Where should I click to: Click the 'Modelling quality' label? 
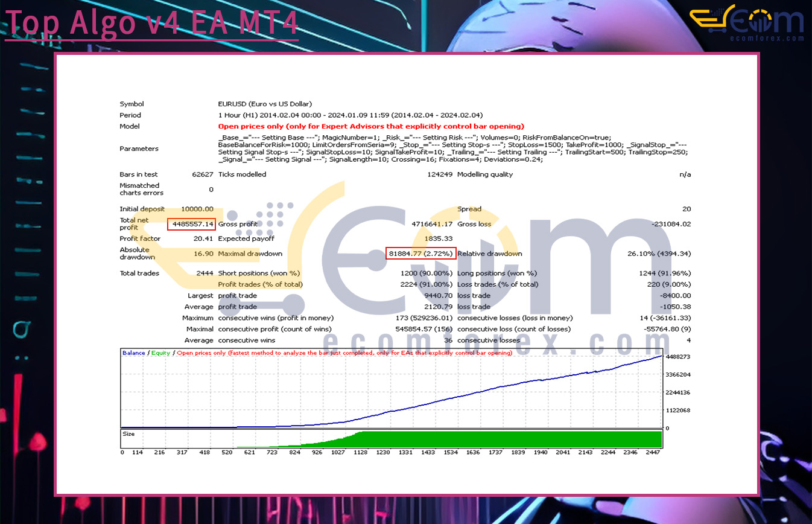click(485, 174)
